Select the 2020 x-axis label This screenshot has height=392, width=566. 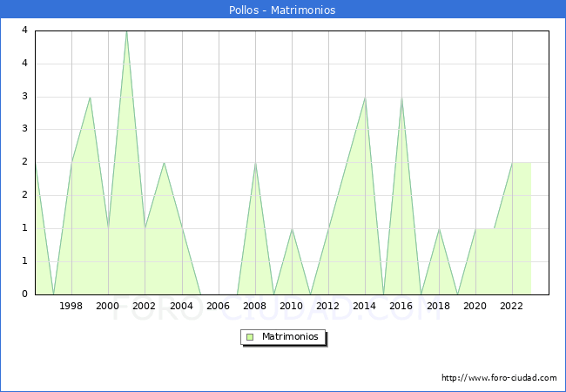475,306
